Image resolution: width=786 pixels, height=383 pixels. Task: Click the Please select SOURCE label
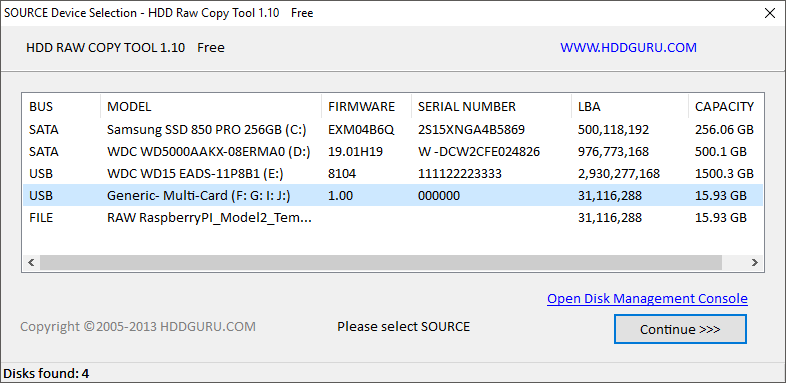coord(404,327)
